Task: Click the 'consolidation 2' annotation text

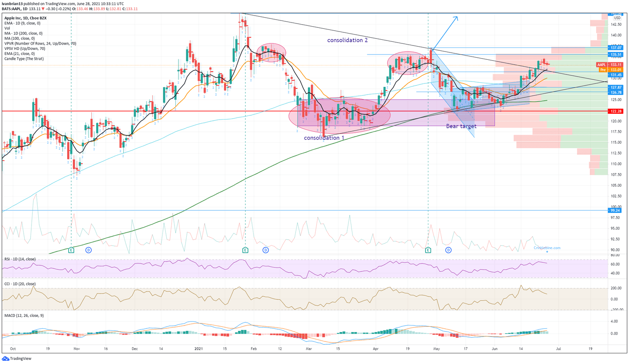Action: [x=348, y=40]
